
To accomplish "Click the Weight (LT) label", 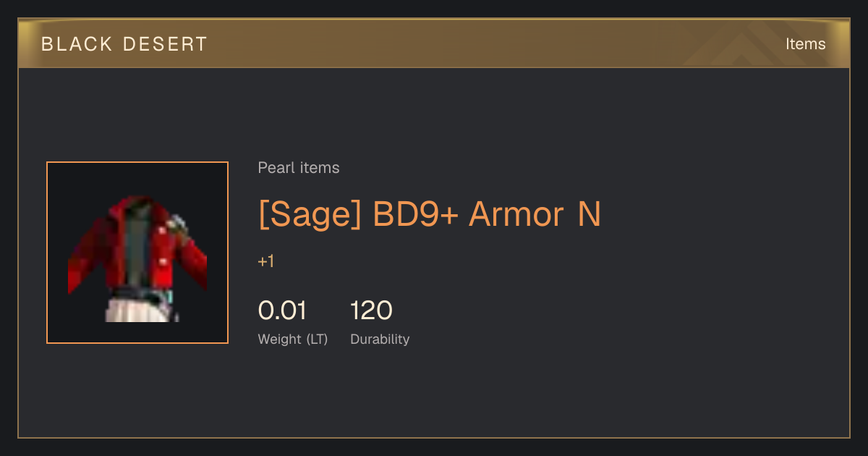I will pyautogui.click(x=293, y=339).
